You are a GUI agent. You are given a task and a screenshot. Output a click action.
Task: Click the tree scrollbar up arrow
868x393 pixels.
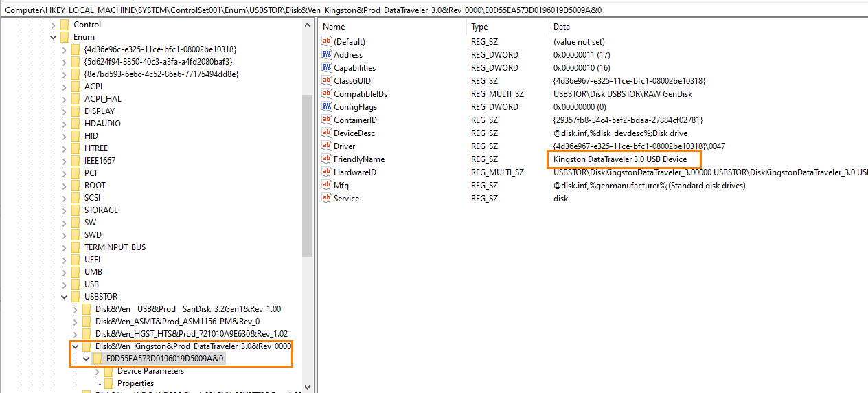coord(308,25)
